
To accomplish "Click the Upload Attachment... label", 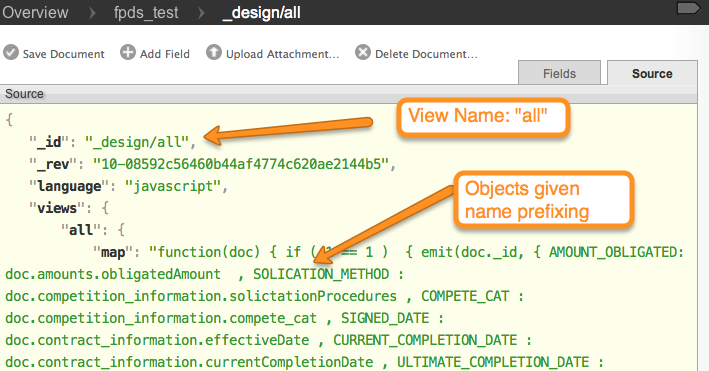I will click(283, 54).
